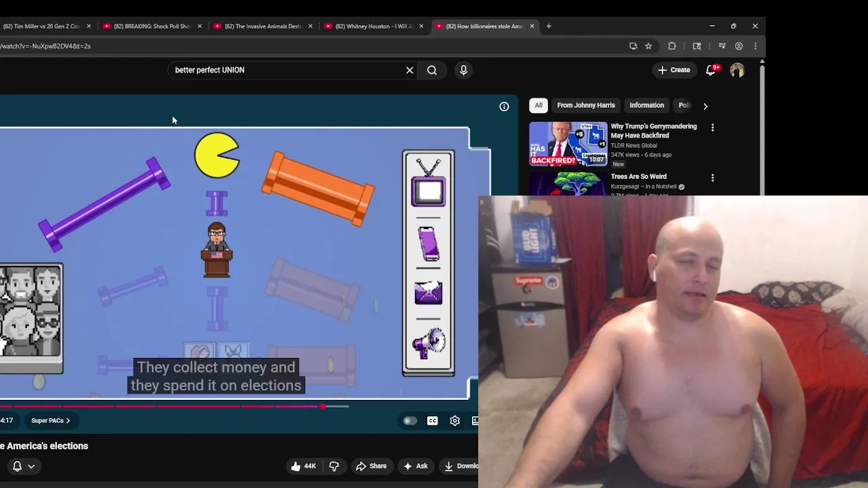Image resolution: width=868 pixels, height=488 pixels.
Task: Click the Create button
Action: 674,70
